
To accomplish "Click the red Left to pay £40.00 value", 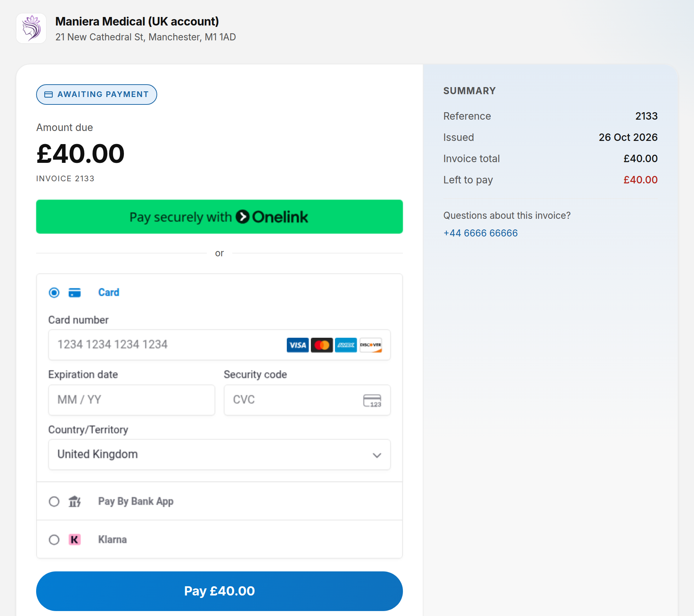I will (641, 180).
